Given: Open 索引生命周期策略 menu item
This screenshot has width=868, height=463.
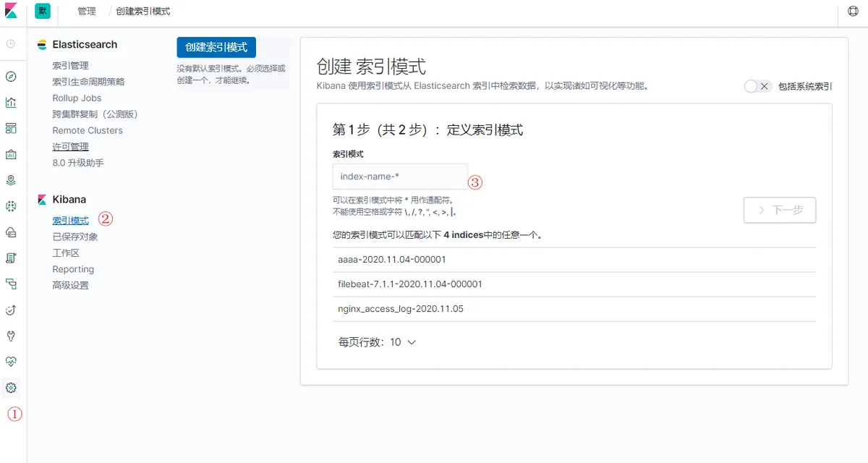Looking at the screenshot, I should click(x=88, y=82).
